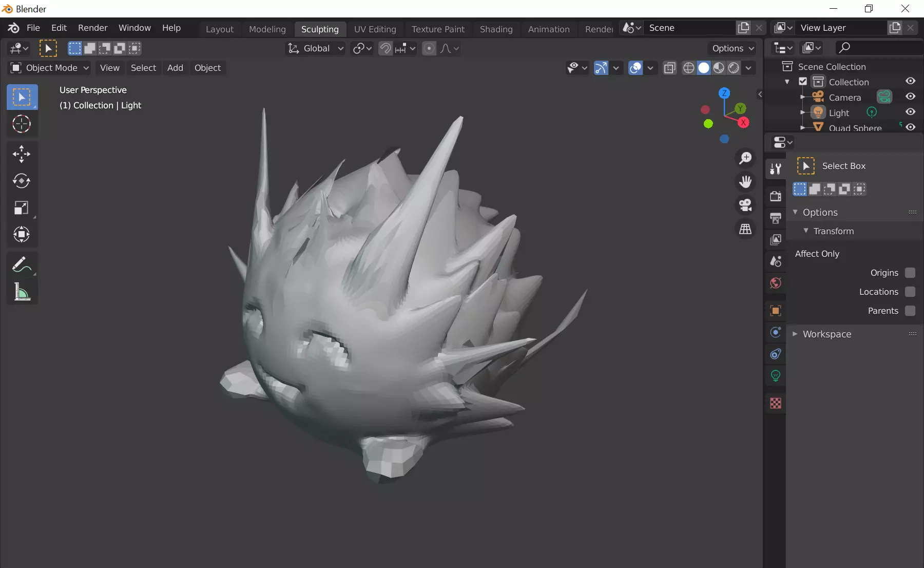This screenshot has width=924, height=568.
Task: Select the Measure ruler tool
Action: [22, 292]
